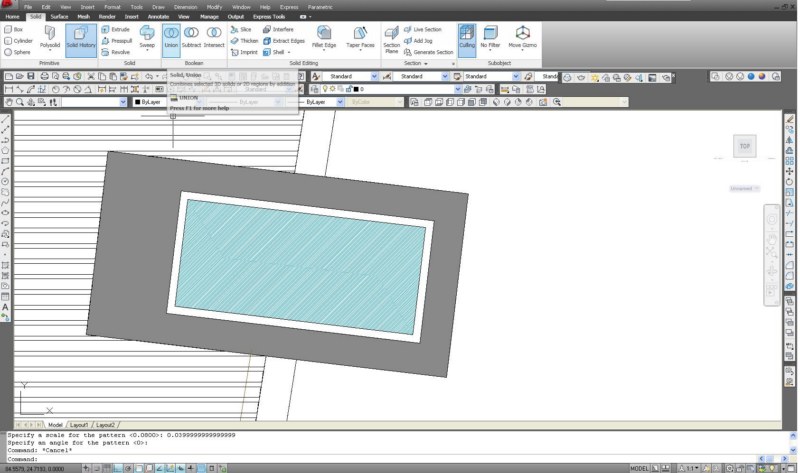Click the Save icon in toolbar
The height and width of the screenshot is (473, 800).
tap(31, 77)
